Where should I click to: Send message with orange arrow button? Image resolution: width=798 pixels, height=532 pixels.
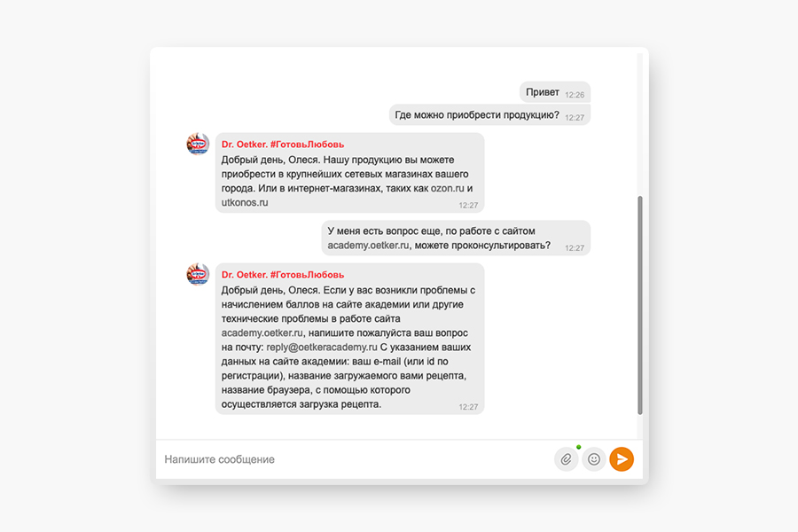pos(622,459)
